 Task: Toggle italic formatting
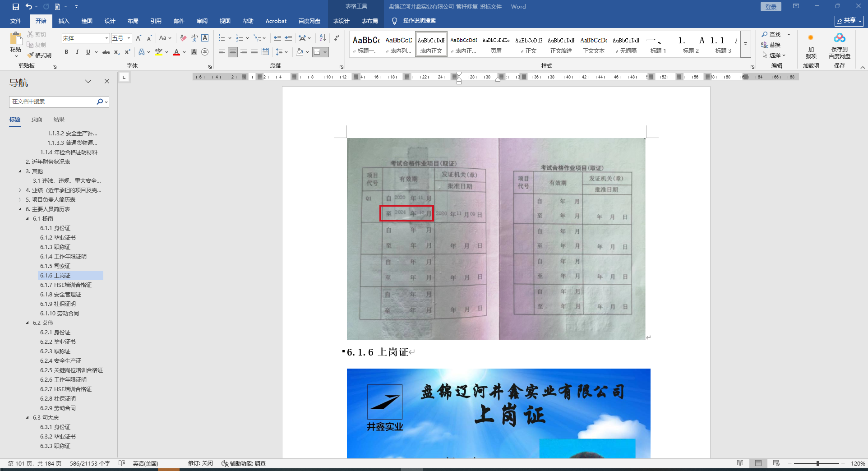click(x=77, y=52)
